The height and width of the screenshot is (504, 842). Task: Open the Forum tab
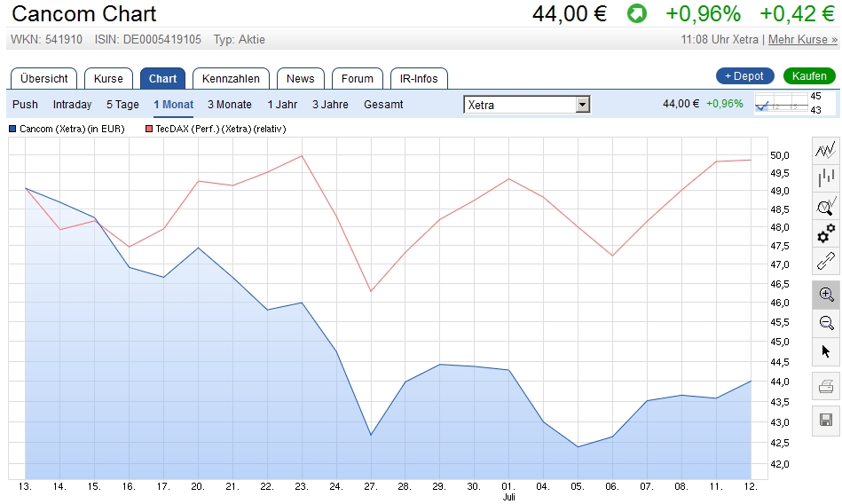pyautogui.click(x=357, y=78)
